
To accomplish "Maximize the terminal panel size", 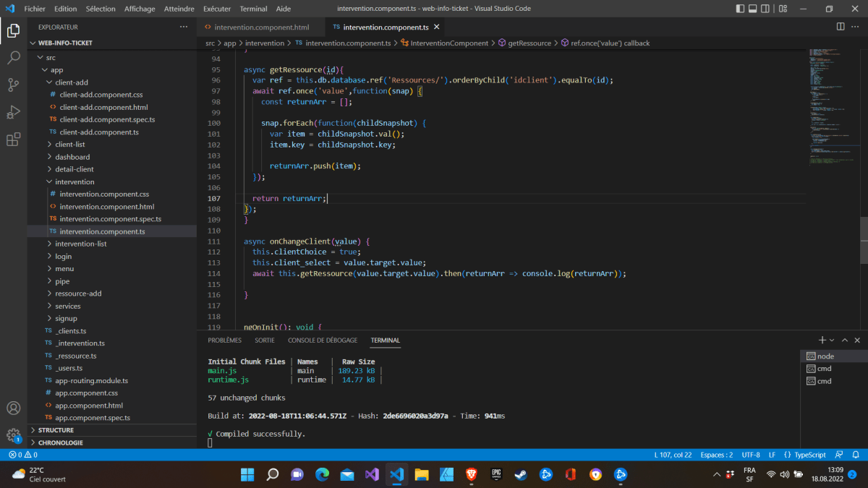I will tap(844, 340).
